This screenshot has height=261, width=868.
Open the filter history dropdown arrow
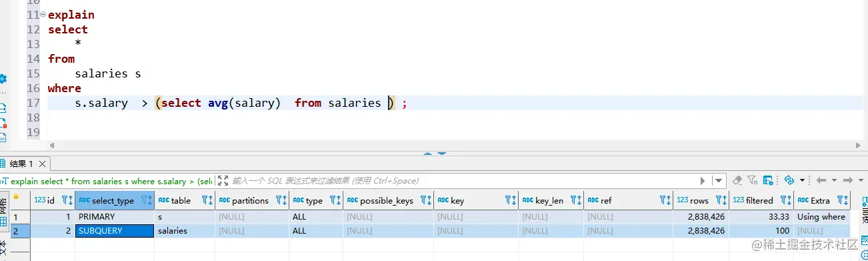click(719, 180)
